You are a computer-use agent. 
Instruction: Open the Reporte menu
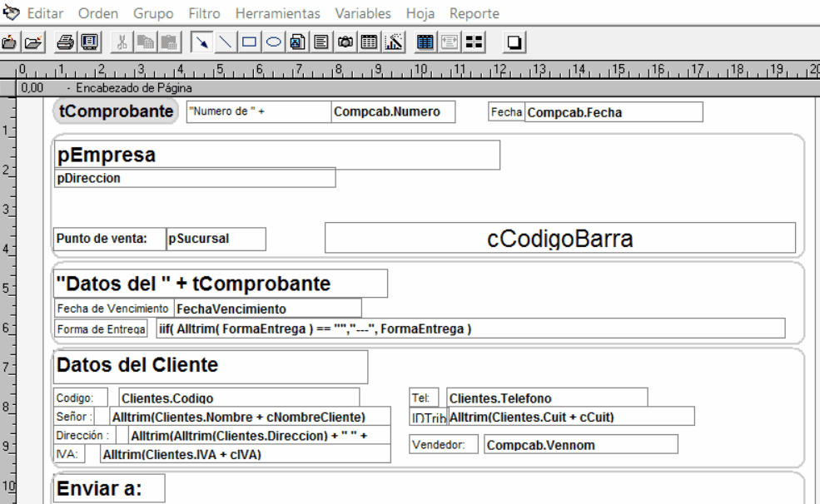(x=474, y=13)
